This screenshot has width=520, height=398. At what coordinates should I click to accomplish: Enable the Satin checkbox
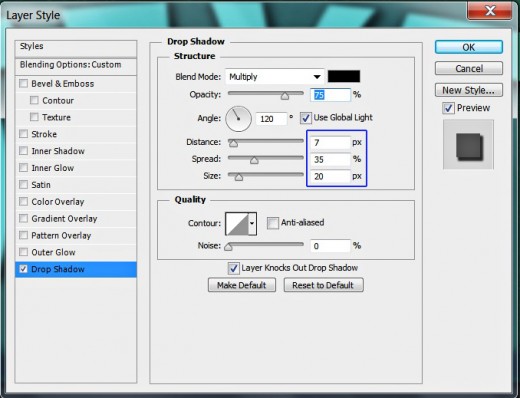point(23,184)
